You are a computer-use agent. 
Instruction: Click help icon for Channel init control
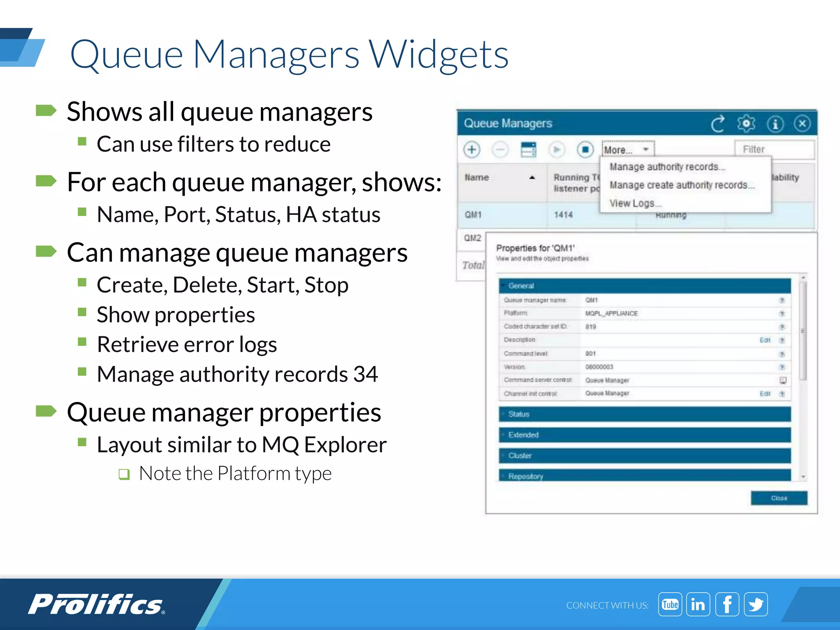pos(782,394)
